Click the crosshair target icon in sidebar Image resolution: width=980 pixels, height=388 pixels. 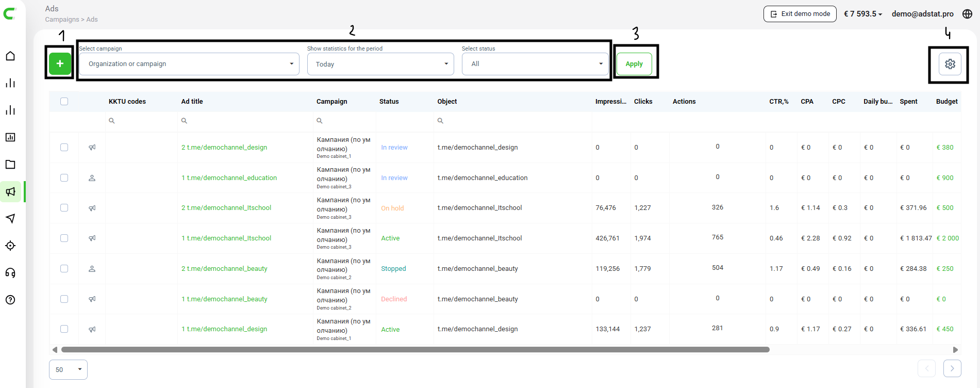tap(10, 246)
